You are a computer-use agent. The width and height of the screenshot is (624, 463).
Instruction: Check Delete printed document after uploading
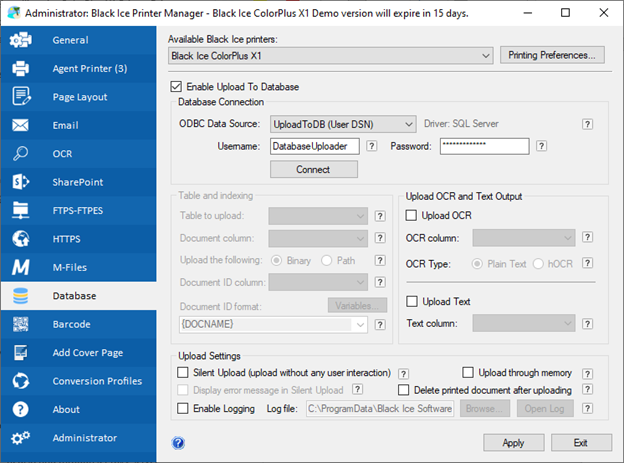(x=404, y=390)
